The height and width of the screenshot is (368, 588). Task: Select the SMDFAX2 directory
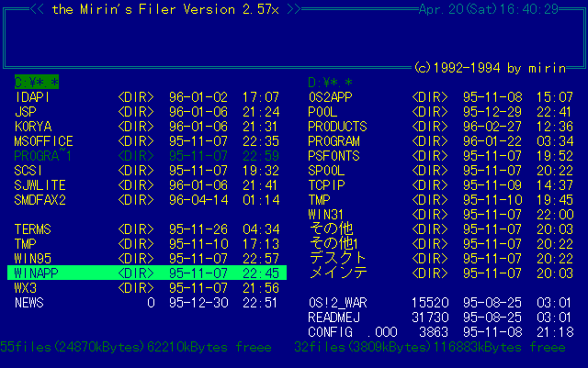147,200
